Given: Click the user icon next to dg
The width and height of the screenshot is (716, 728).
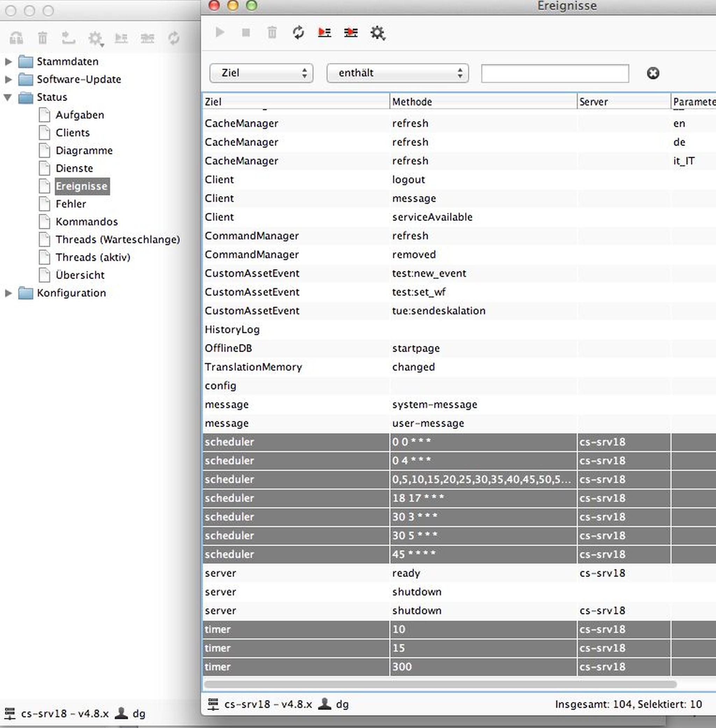Looking at the screenshot, I should click(324, 704).
